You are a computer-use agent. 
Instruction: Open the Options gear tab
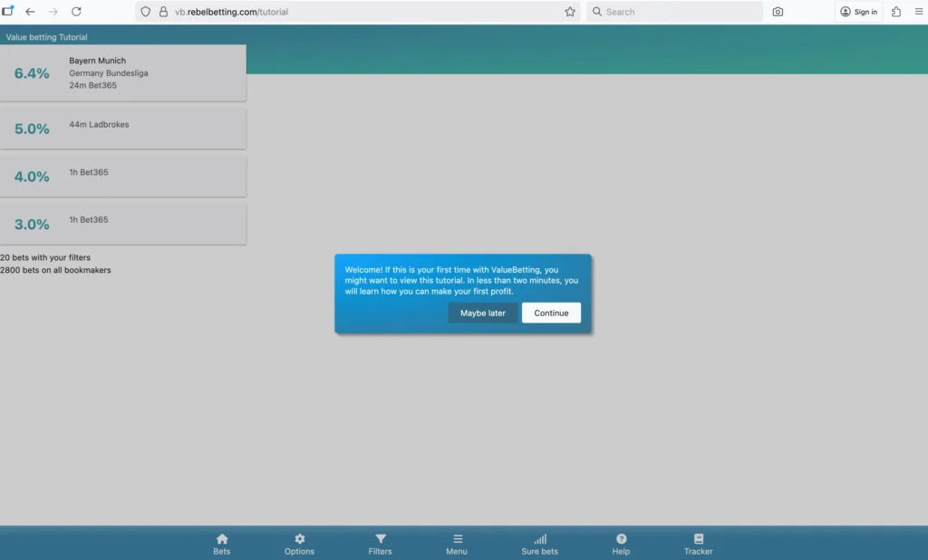pos(299,544)
